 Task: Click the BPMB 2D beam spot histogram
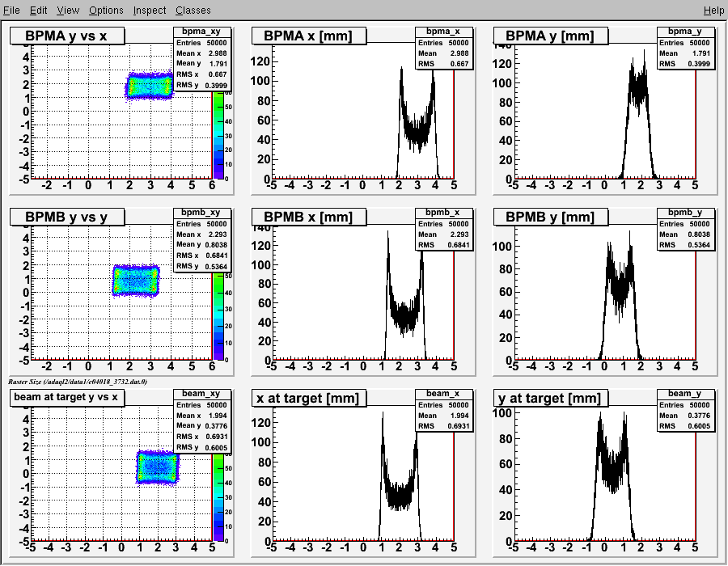(x=136, y=281)
